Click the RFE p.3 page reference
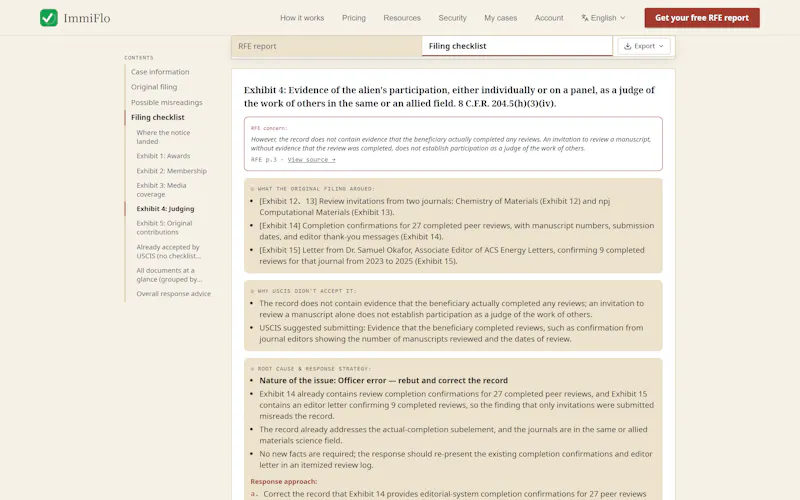800x500 pixels. [x=264, y=160]
